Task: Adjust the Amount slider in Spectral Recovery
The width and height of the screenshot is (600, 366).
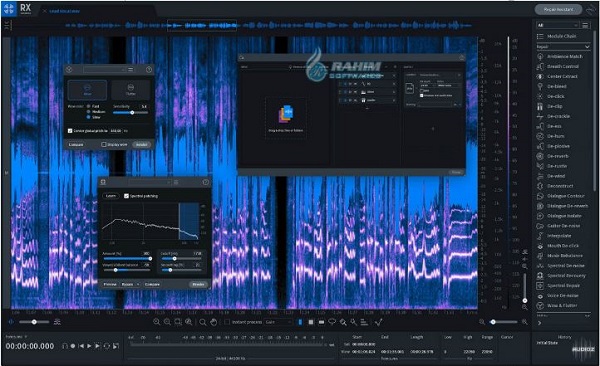Action: 127,259
